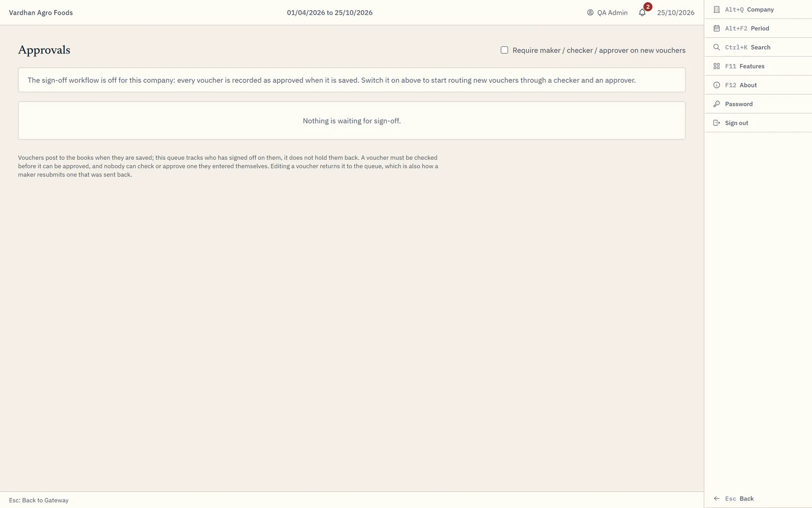Go back using the Esc Back label
This screenshot has width=812, height=508.
coord(739,499)
